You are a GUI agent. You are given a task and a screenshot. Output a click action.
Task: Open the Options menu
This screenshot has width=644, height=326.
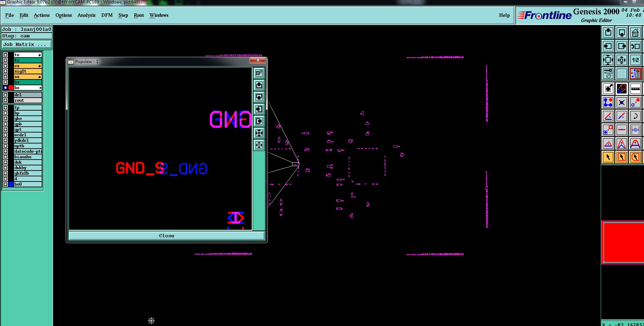tap(64, 15)
